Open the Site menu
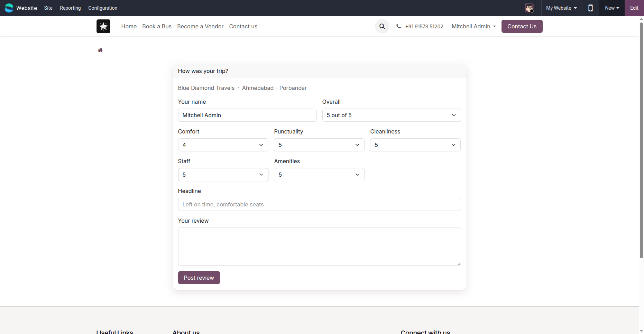Image resolution: width=644 pixels, height=334 pixels. (x=48, y=8)
